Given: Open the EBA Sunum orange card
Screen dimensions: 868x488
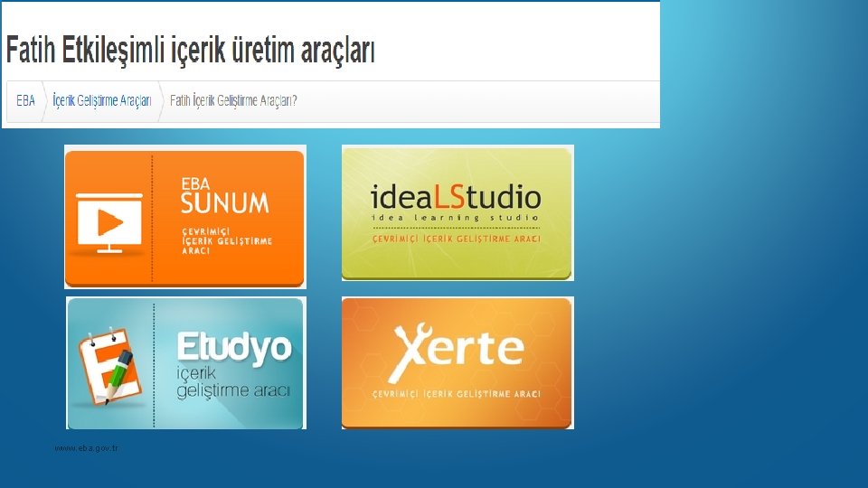Looking at the screenshot, I should click(x=184, y=217).
